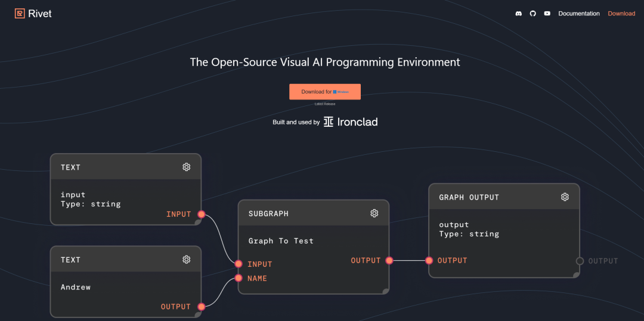Open the Discord icon link
The image size is (644, 321).
click(x=518, y=14)
